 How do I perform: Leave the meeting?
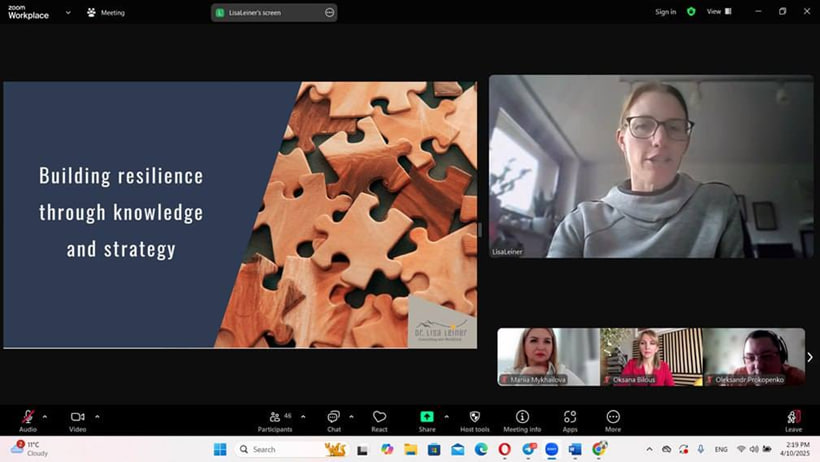pyautogui.click(x=793, y=418)
